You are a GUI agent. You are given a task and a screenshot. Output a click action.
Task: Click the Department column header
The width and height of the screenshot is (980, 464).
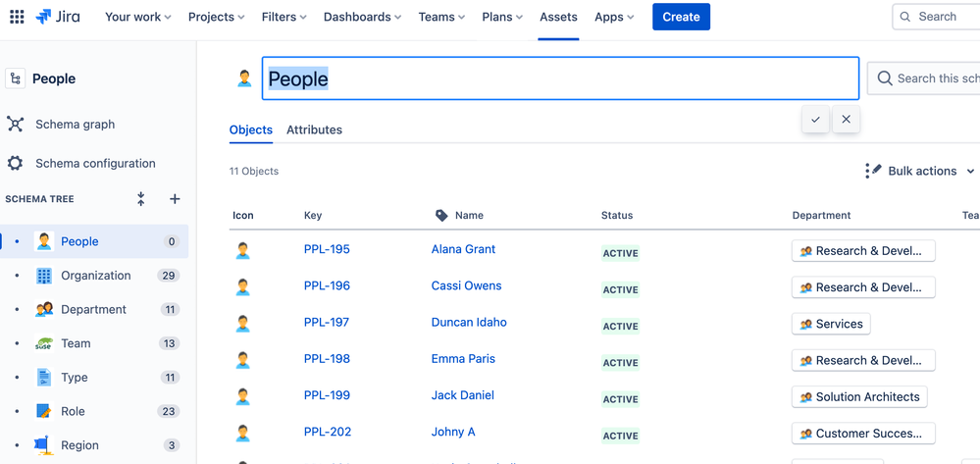tap(821, 215)
